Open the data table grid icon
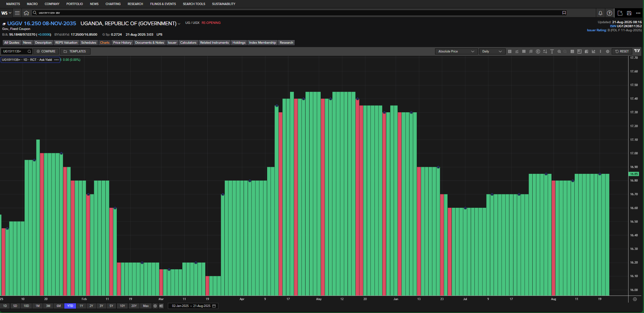644x313 pixels. (x=572, y=51)
